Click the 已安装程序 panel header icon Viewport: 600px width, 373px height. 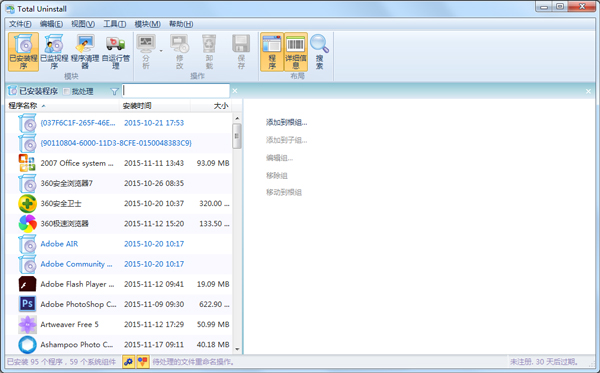tap(12, 91)
